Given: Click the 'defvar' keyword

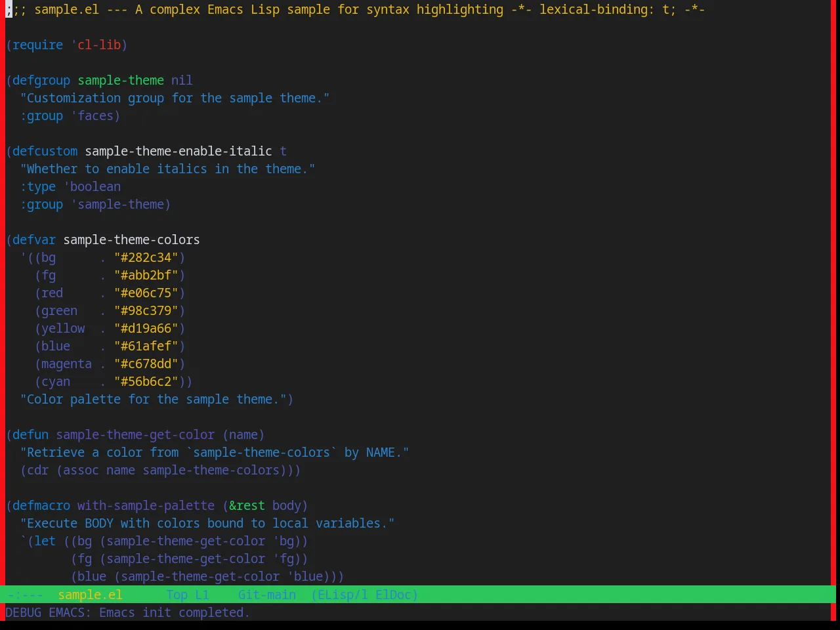Looking at the screenshot, I should [x=34, y=240].
